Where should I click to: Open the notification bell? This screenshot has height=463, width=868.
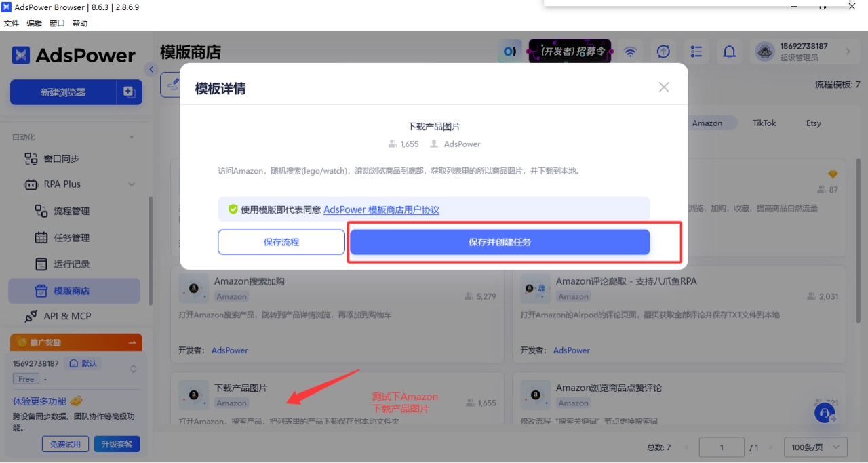730,52
